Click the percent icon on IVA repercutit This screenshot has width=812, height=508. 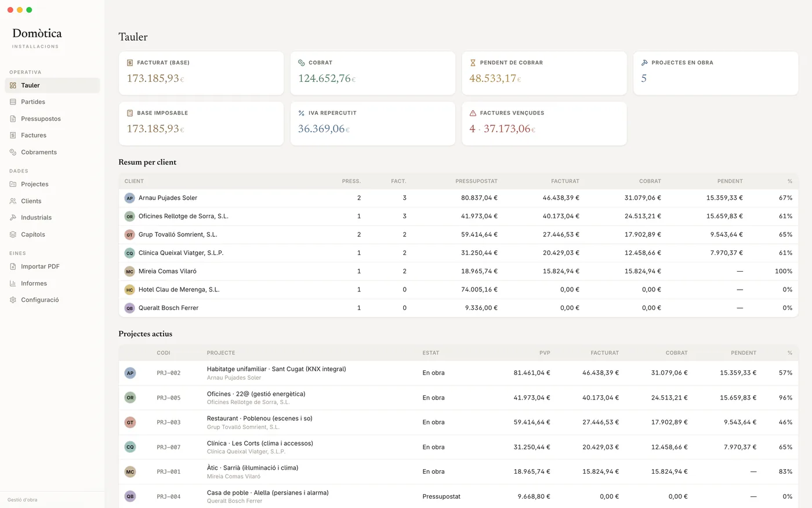point(302,113)
